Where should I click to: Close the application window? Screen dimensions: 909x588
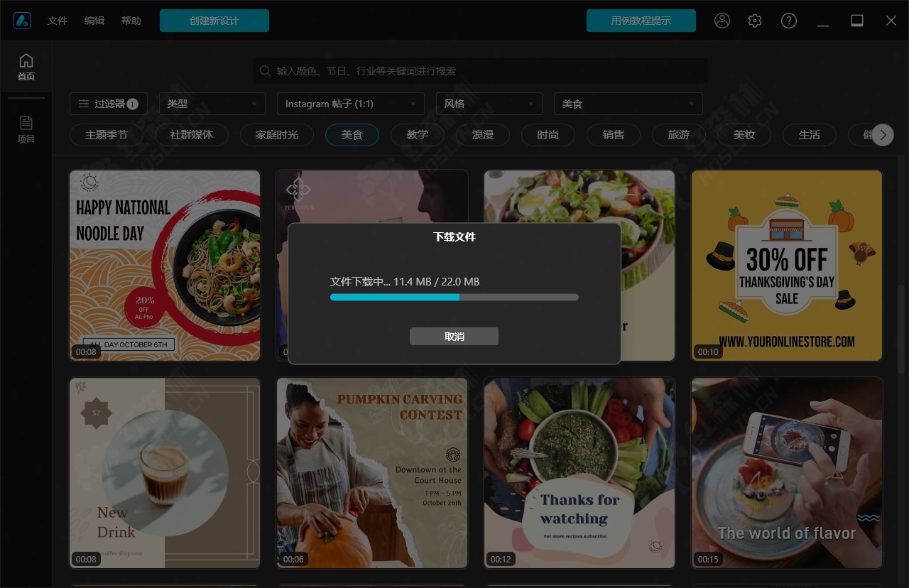click(891, 21)
